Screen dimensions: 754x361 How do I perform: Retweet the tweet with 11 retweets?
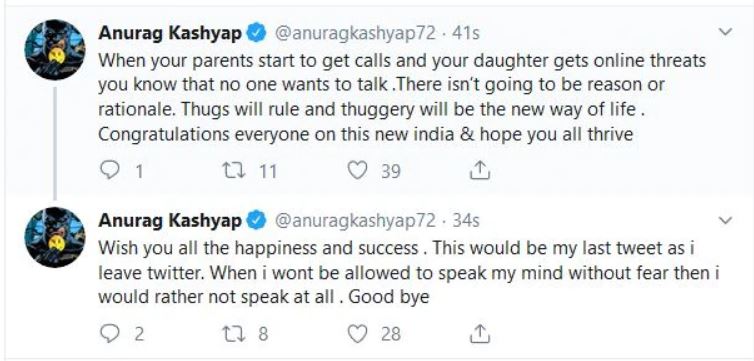tap(233, 171)
